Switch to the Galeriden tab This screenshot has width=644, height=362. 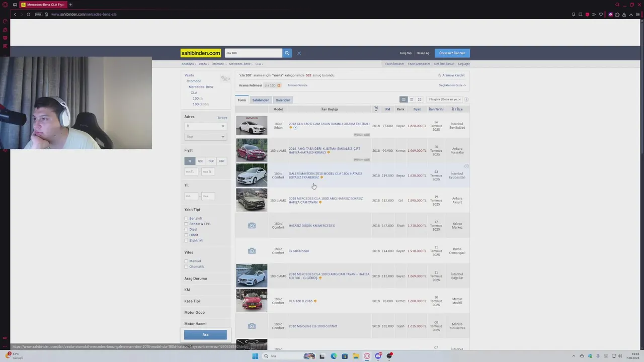283,100
